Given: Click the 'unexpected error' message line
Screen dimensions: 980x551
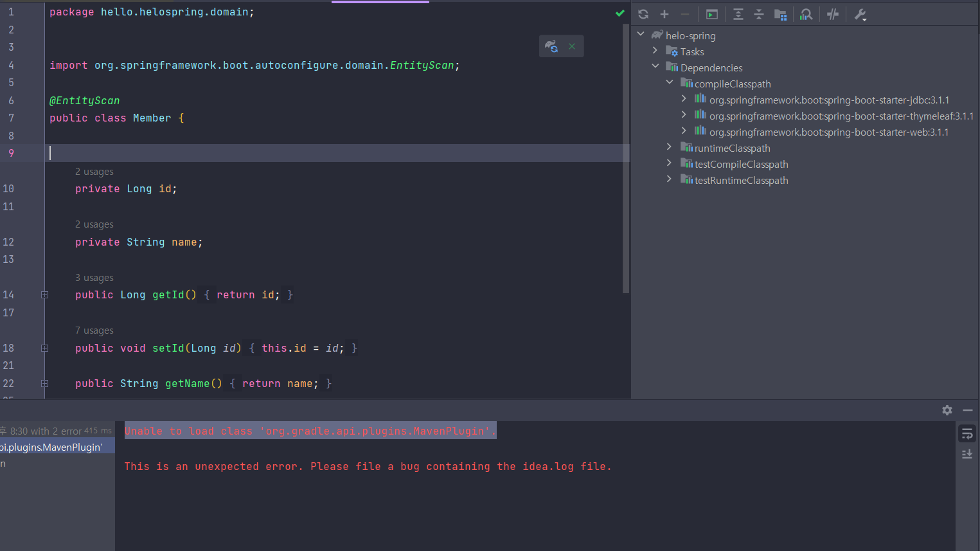Looking at the screenshot, I should click(x=368, y=466).
